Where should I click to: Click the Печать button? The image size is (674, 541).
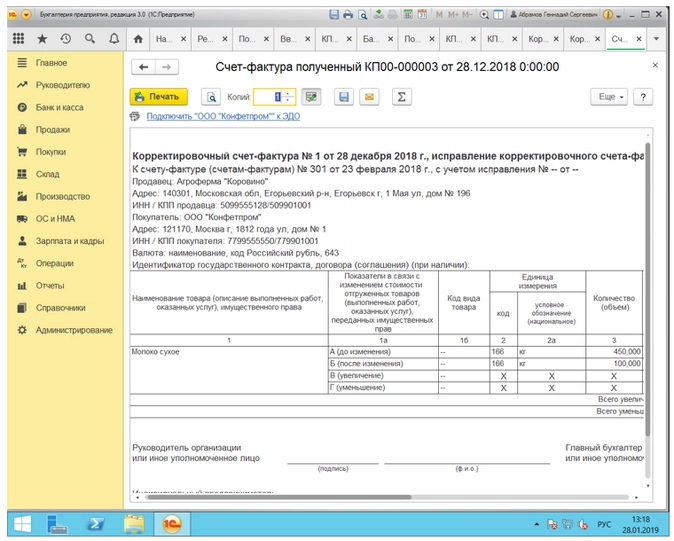click(159, 97)
